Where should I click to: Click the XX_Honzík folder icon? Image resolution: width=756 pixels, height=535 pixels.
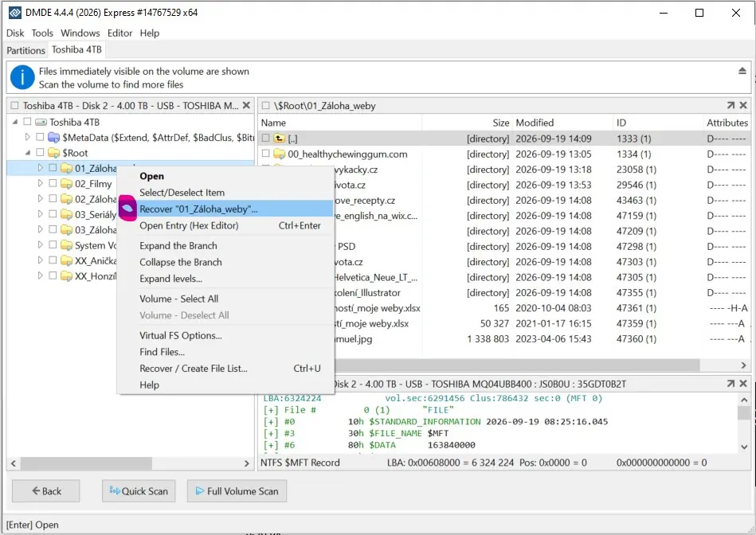pyautogui.click(x=67, y=276)
